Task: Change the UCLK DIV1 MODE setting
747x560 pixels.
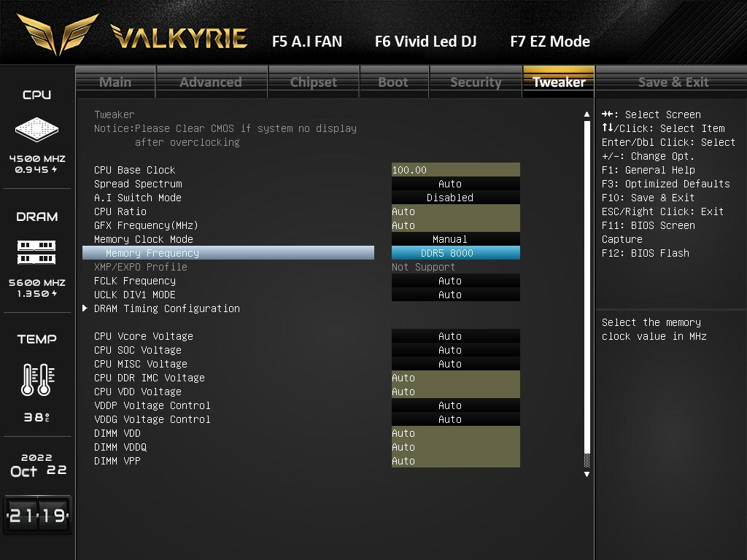Action: (455, 295)
